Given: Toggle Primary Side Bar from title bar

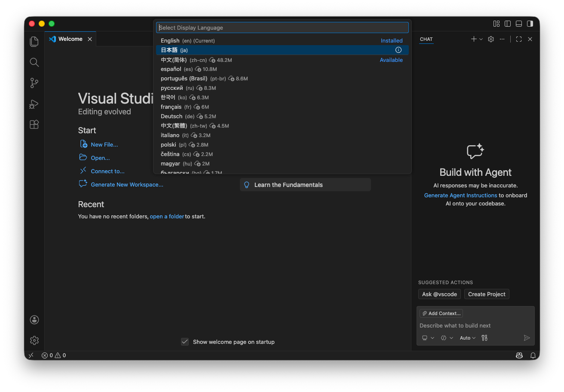Looking at the screenshot, I should point(508,24).
